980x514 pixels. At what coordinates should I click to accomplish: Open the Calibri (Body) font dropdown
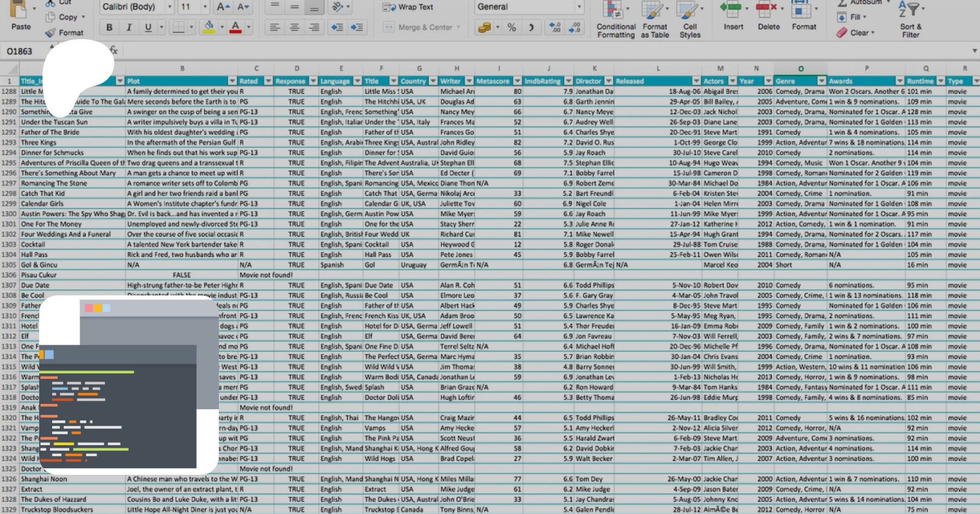click(x=169, y=7)
